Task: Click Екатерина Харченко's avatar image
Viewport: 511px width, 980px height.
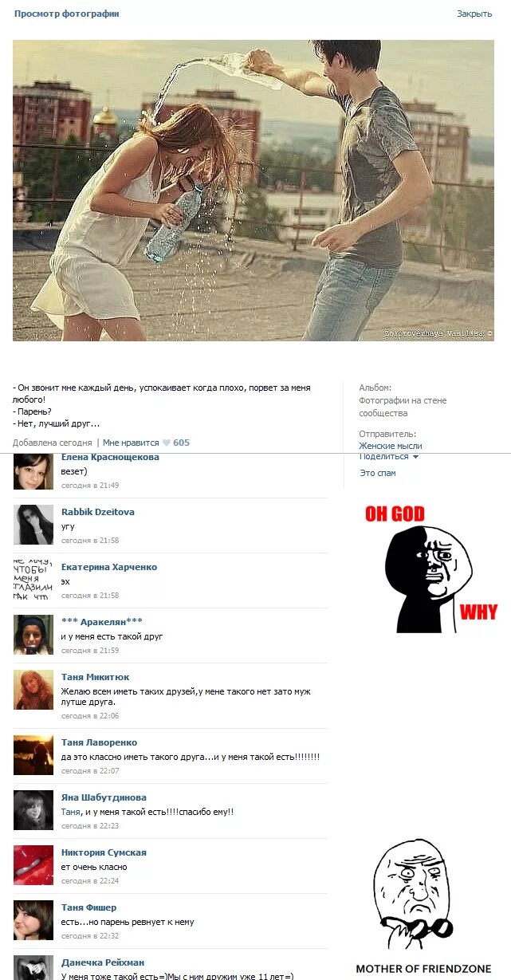Action: (33, 580)
